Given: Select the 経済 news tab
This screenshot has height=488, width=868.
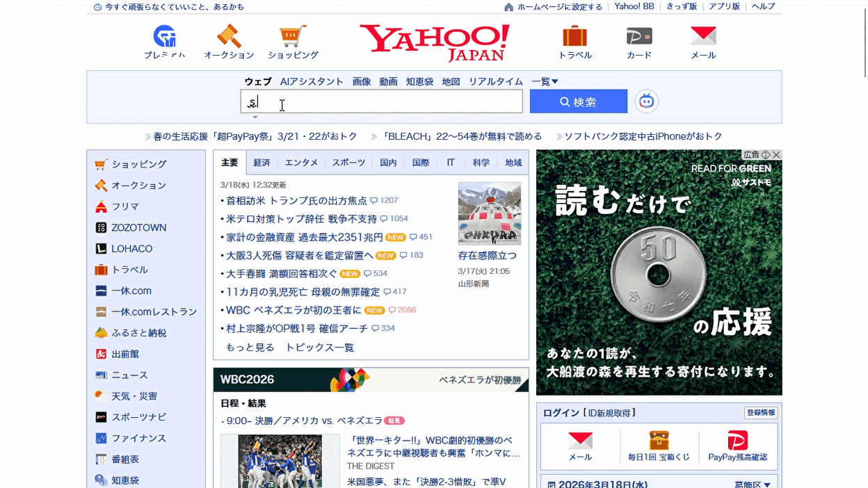Looking at the screenshot, I should click(x=262, y=163).
